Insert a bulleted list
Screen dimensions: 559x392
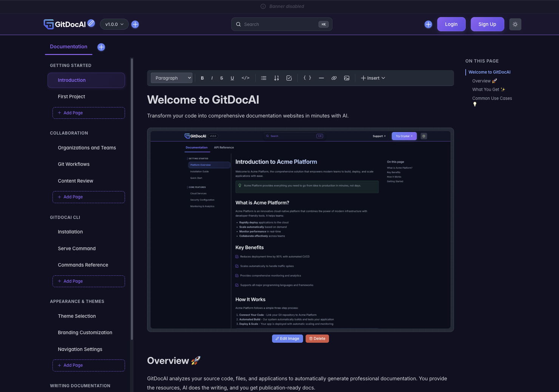(264, 78)
